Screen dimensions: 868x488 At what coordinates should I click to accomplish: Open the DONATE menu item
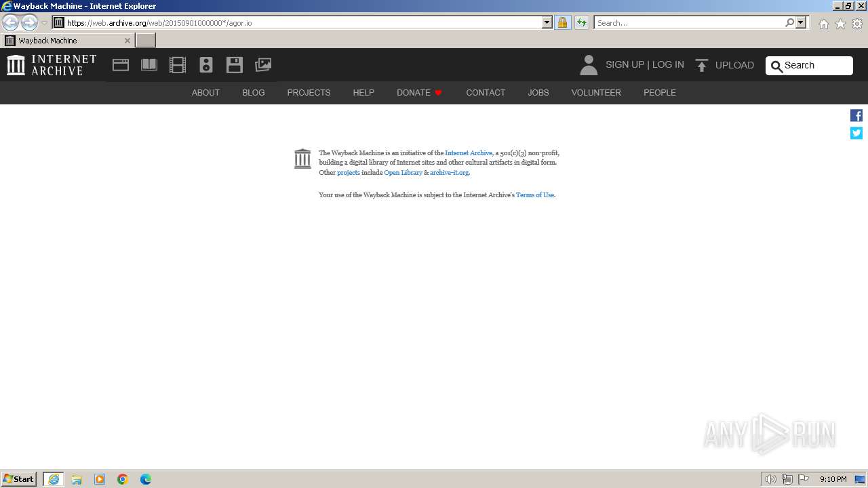(x=420, y=93)
